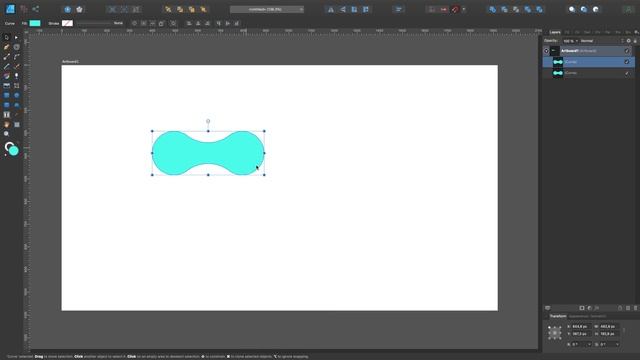This screenshot has height=360, width=640.
Task: Select the Ellipse shape tool
Action: click(16, 95)
